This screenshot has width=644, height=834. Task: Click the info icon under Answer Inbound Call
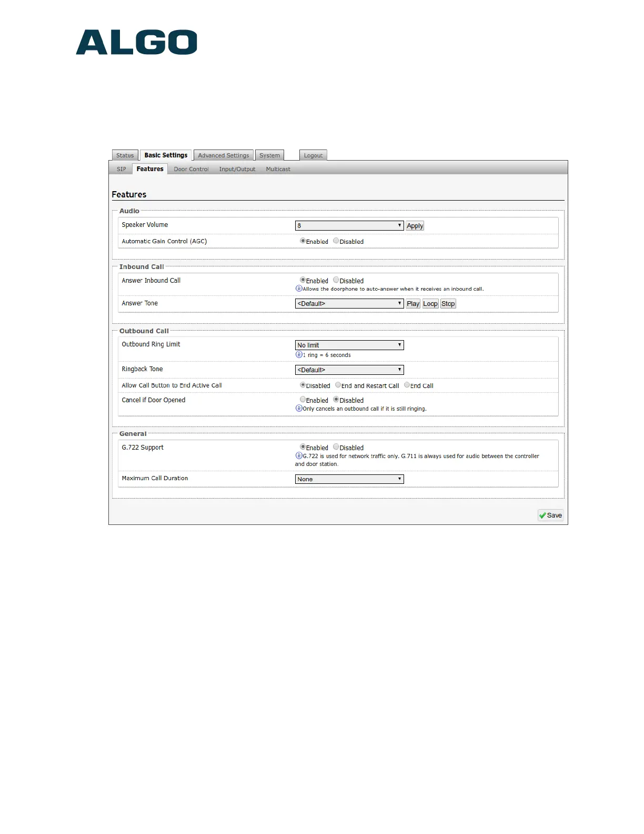point(299,289)
